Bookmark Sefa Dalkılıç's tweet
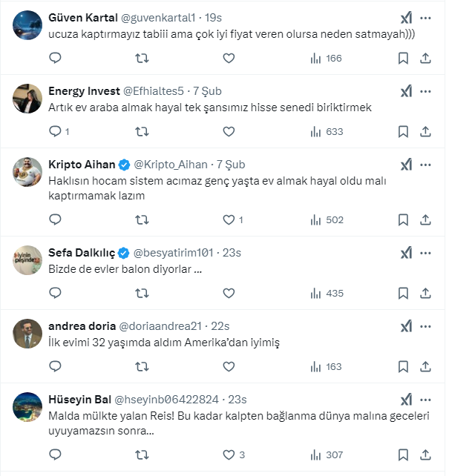Image resolution: width=452 pixels, height=476 pixels. point(403,293)
